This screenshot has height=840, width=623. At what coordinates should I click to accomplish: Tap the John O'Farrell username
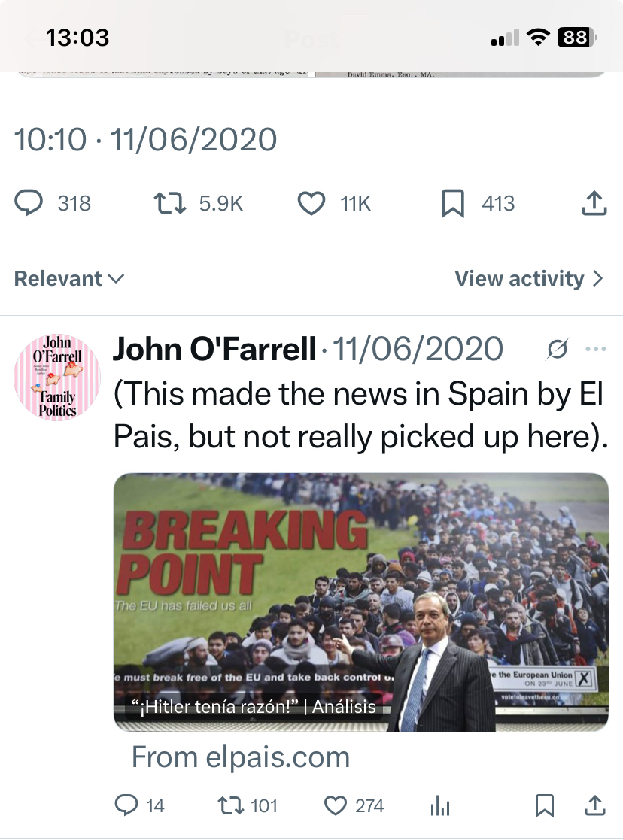(214, 349)
